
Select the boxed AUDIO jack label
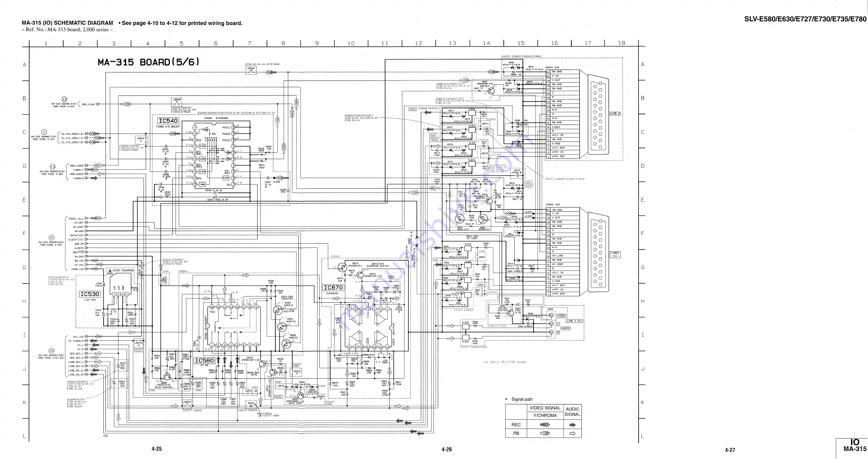(565, 328)
